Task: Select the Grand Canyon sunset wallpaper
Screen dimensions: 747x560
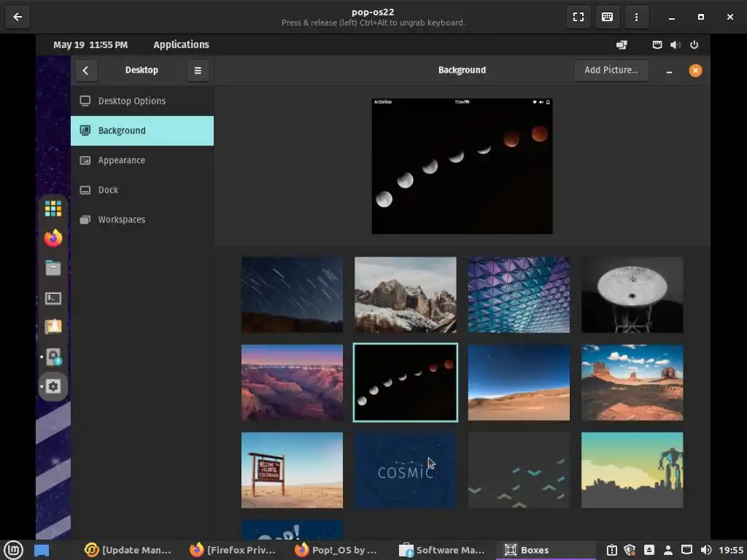Action: 292,382
